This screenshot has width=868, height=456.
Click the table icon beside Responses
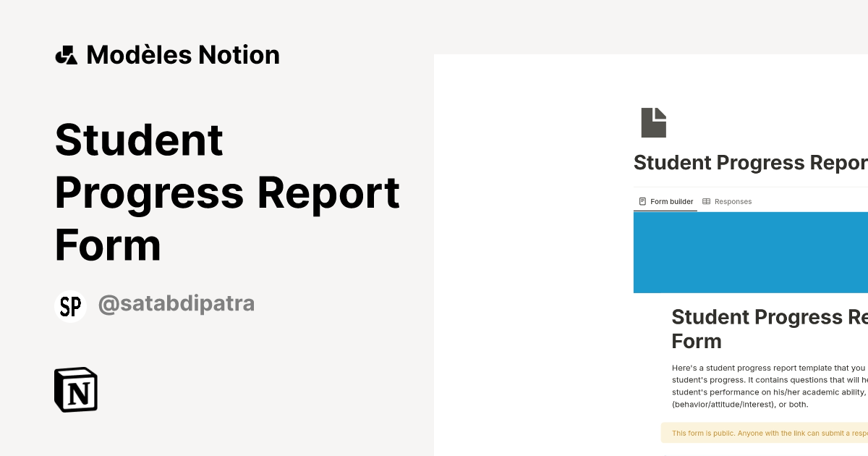click(706, 201)
